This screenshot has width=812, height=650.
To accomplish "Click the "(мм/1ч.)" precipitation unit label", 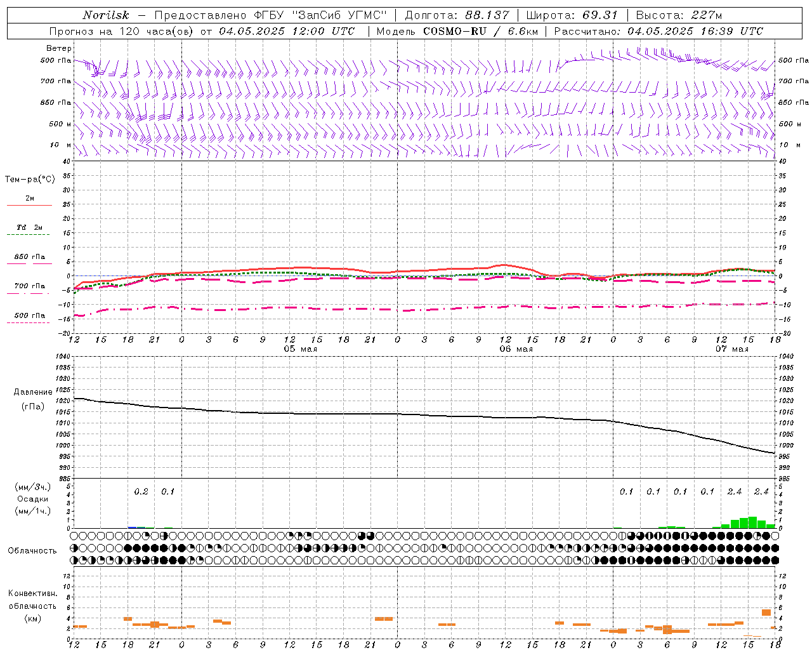I will 33,511.
